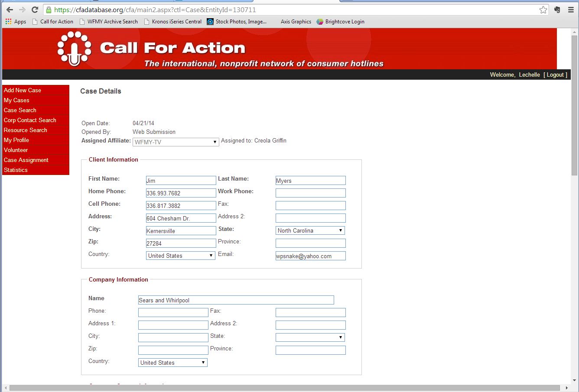Select Volunteer in the sidebar
Image resolution: width=579 pixels, height=392 pixels.
pos(36,150)
